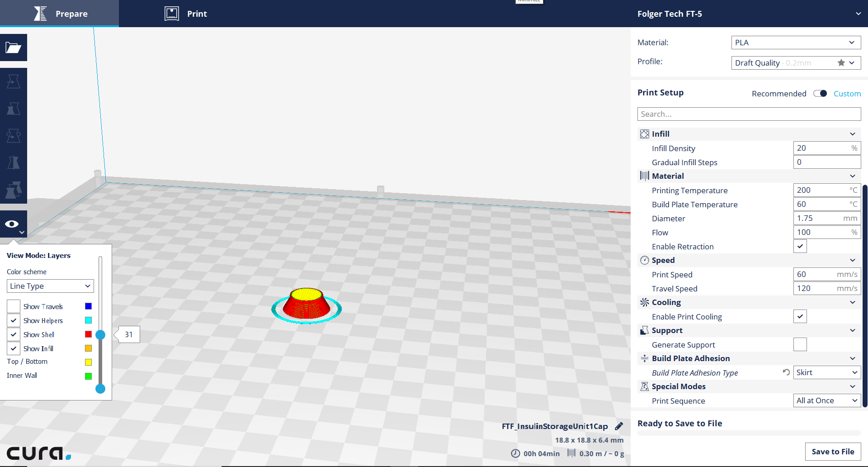Click the lower layer slider handle
The image size is (868, 467).
(x=100, y=389)
